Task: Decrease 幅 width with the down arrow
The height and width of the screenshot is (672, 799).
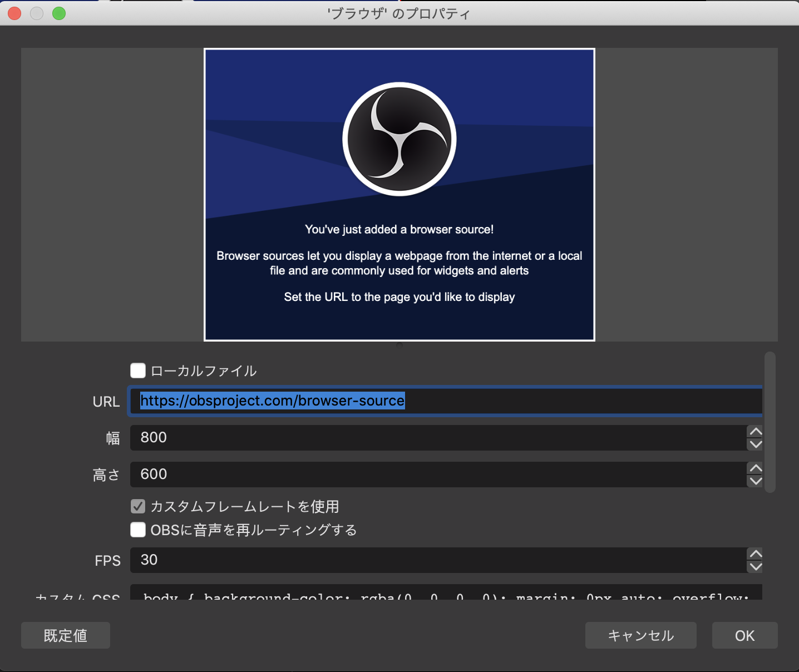Action: (x=755, y=444)
